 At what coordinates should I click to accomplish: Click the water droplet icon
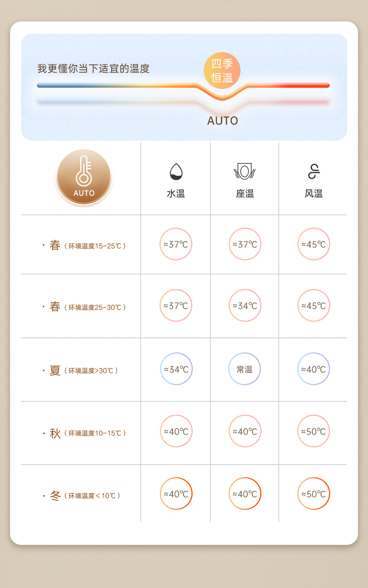click(x=176, y=171)
